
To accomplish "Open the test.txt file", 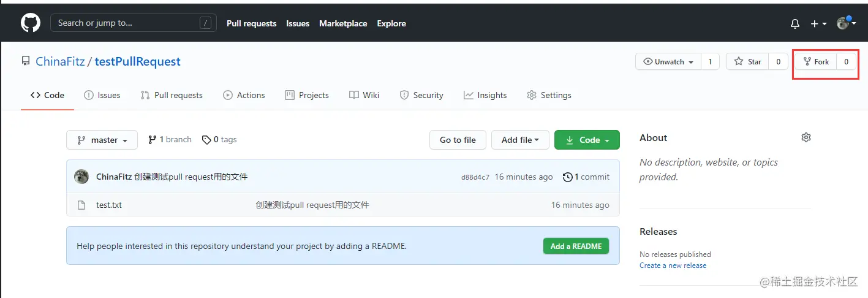I will click(109, 205).
